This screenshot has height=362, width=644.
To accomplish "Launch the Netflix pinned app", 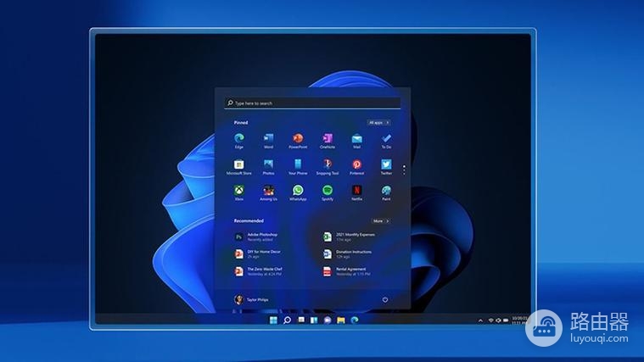I will coord(357,192).
